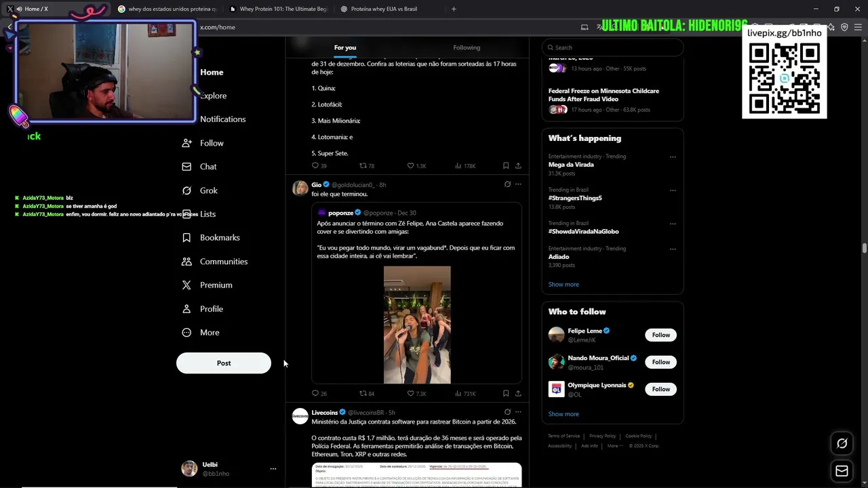The image size is (868, 488).
Task: Open Bookmarks in the sidebar
Action: 211,238
